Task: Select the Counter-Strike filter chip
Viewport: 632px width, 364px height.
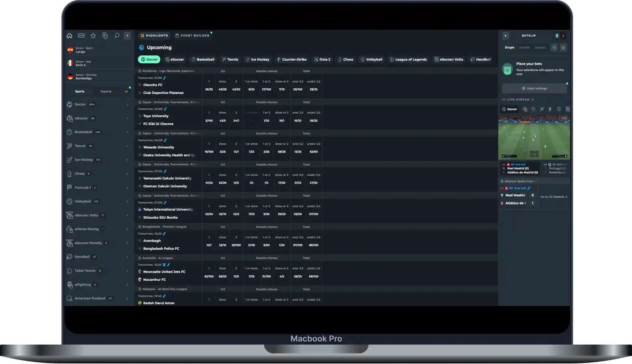Action: tap(291, 60)
